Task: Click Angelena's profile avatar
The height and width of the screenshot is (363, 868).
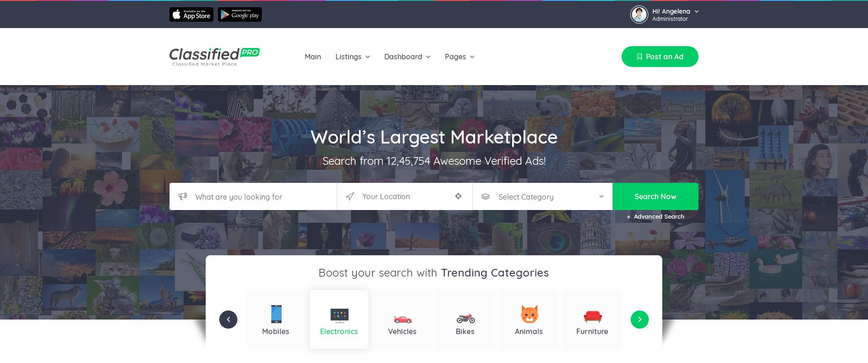Action: 639,14
